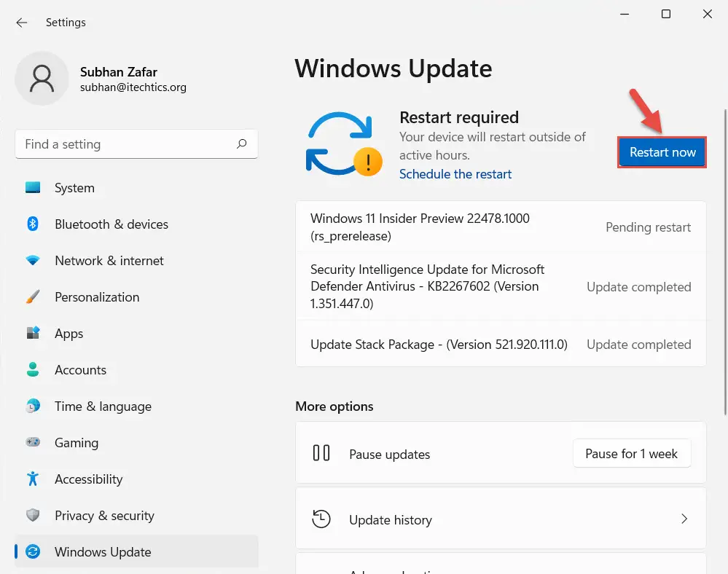Click the Accessibility figure icon
Viewport: 728px width, 574px height.
[33, 479]
